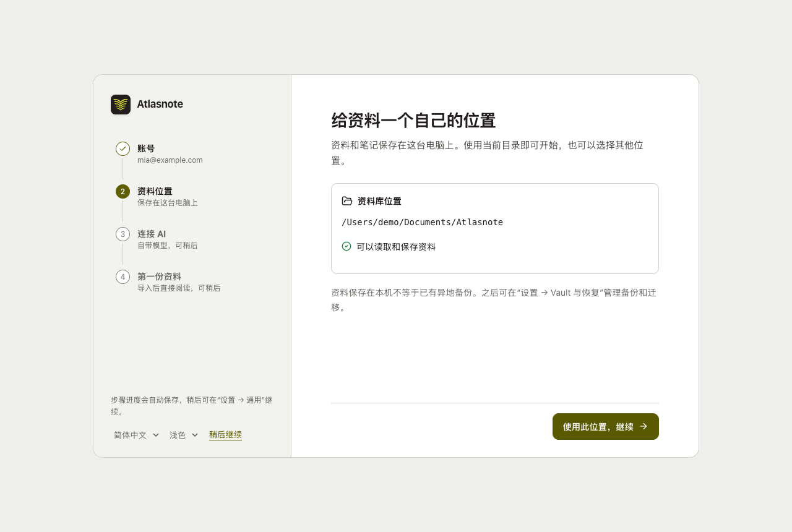
Task: Click the open folder icon beside 资料库位置
Action: [347, 201]
